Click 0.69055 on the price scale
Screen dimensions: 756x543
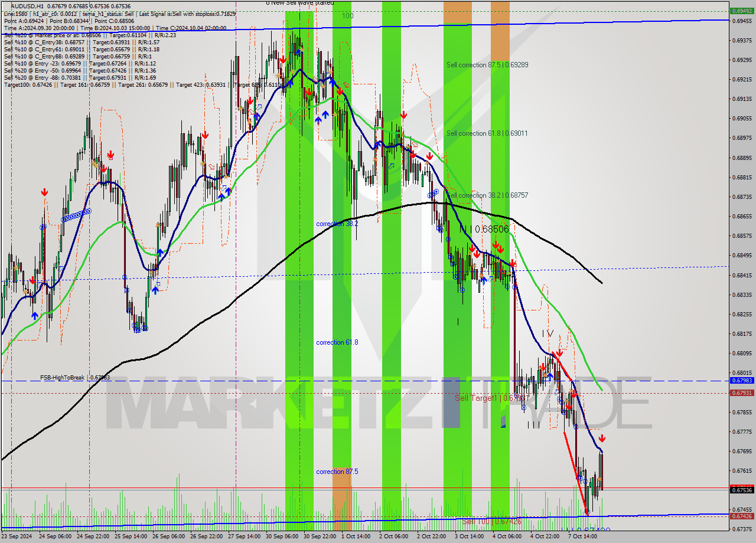[742, 118]
